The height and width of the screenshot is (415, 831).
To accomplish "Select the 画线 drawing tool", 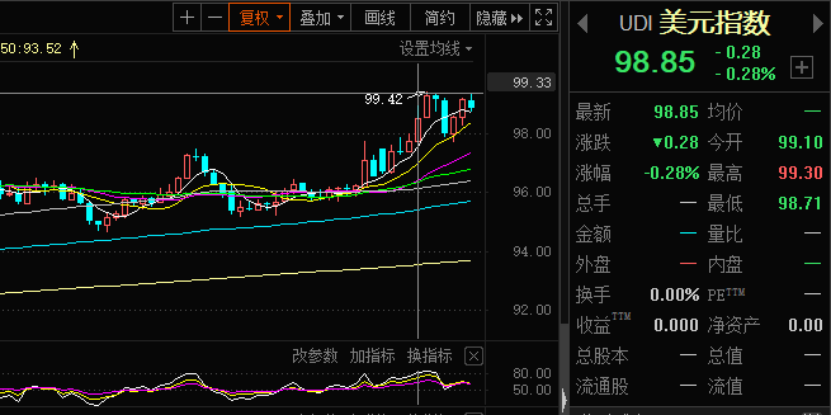I will point(380,18).
